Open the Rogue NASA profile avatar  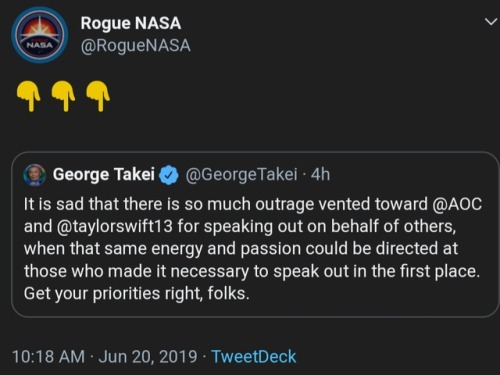pyautogui.click(x=40, y=35)
